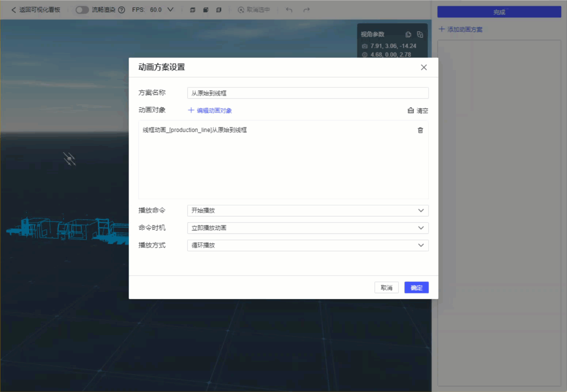Delete the 线框动画 entry via trash icon
This screenshot has width=567, height=392.
pos(420,130)
